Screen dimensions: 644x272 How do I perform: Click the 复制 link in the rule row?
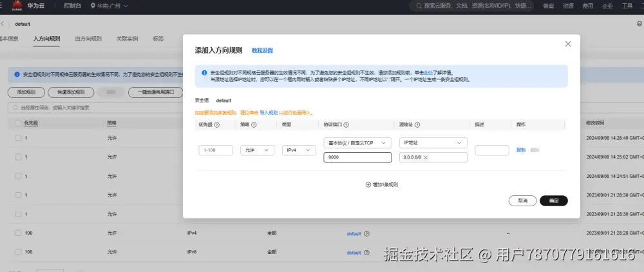(521, 150)
